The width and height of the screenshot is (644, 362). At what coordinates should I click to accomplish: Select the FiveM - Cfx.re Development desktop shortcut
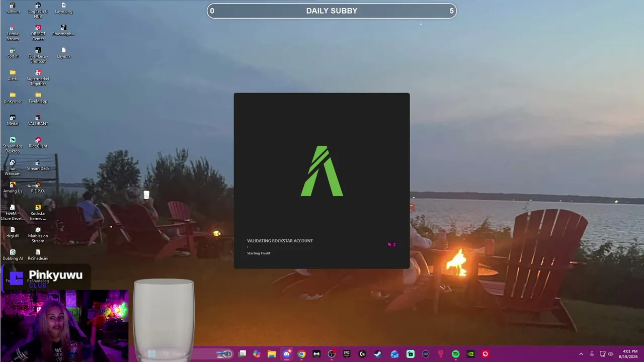tap(13, 212)
